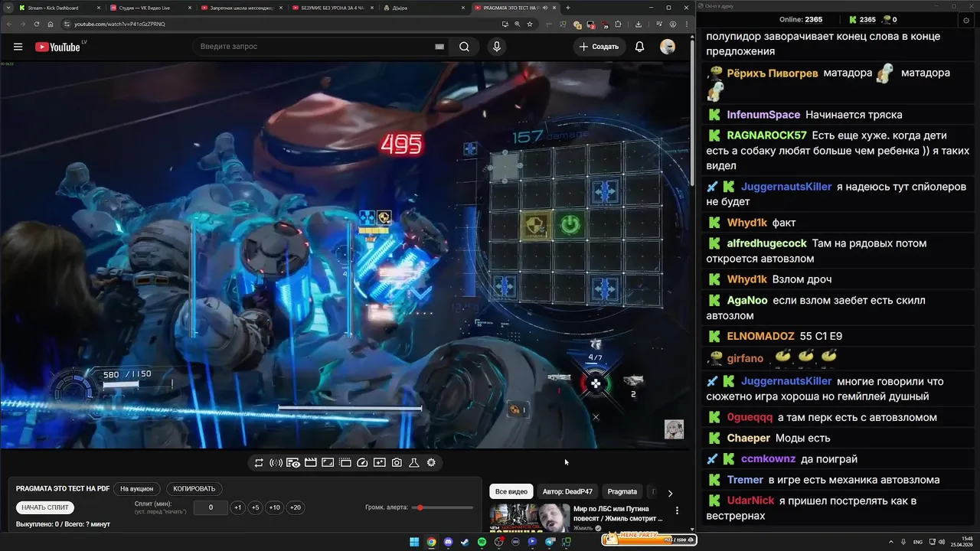Viewport: 980px width, 551px height.
Task: Open the three-dot menu of recommended video
Action: [677, 510]
